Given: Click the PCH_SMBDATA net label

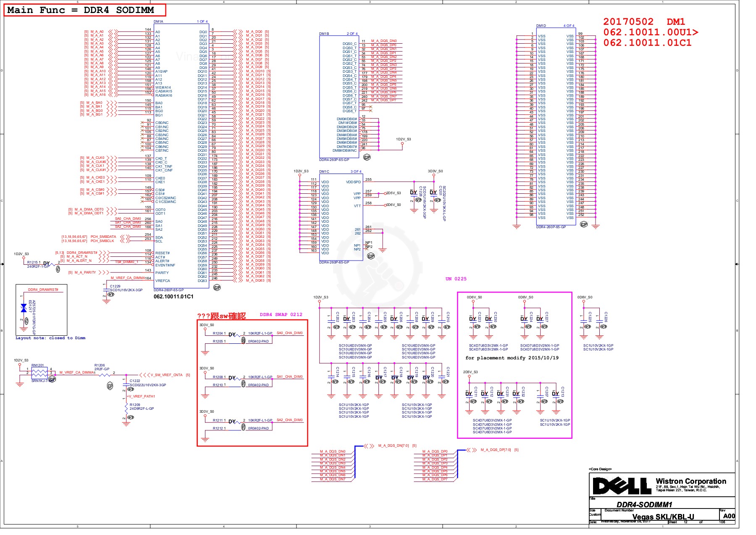Looking at the screenshot, I should coord(103,237).
